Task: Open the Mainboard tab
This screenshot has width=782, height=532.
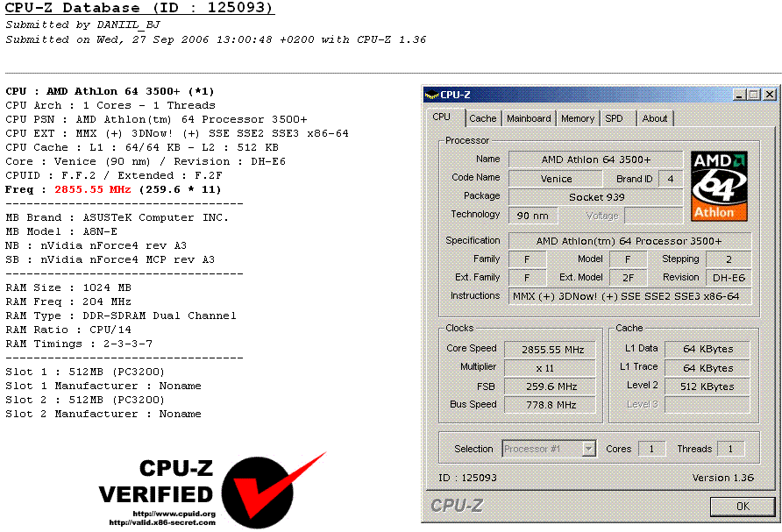Action: [529, 118]
